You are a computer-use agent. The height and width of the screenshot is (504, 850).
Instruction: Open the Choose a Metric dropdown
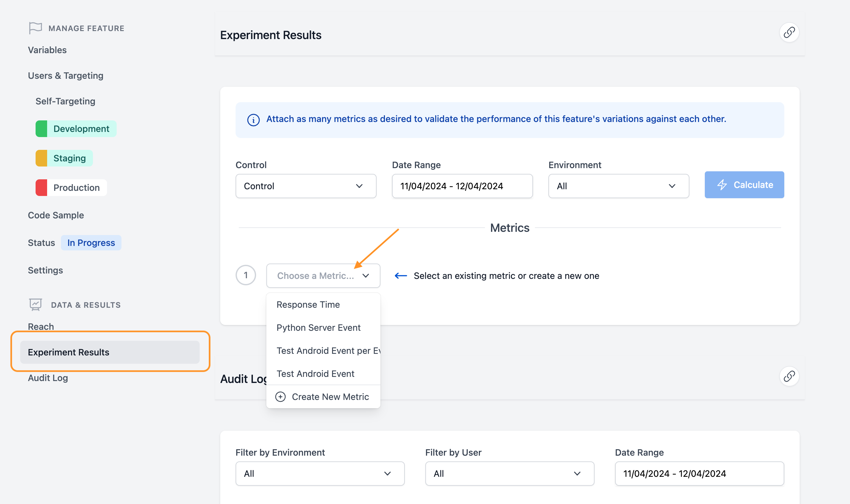click(323, 275)
